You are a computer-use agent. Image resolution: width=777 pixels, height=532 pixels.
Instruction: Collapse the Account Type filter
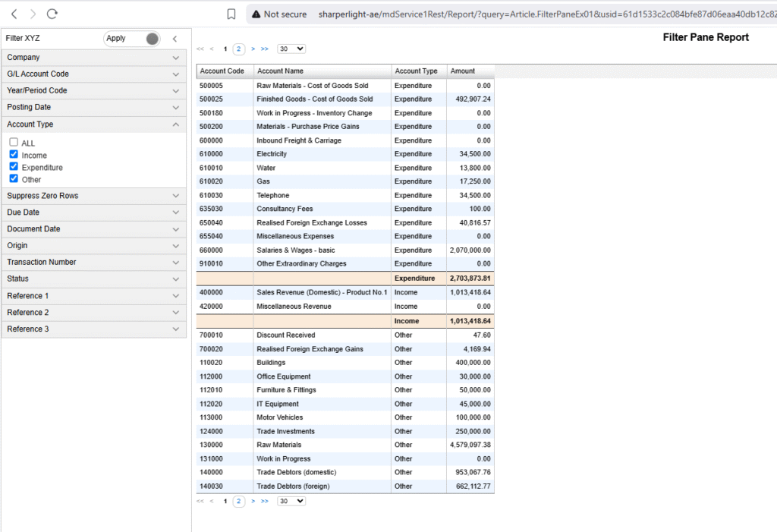[x=94, y=124]
